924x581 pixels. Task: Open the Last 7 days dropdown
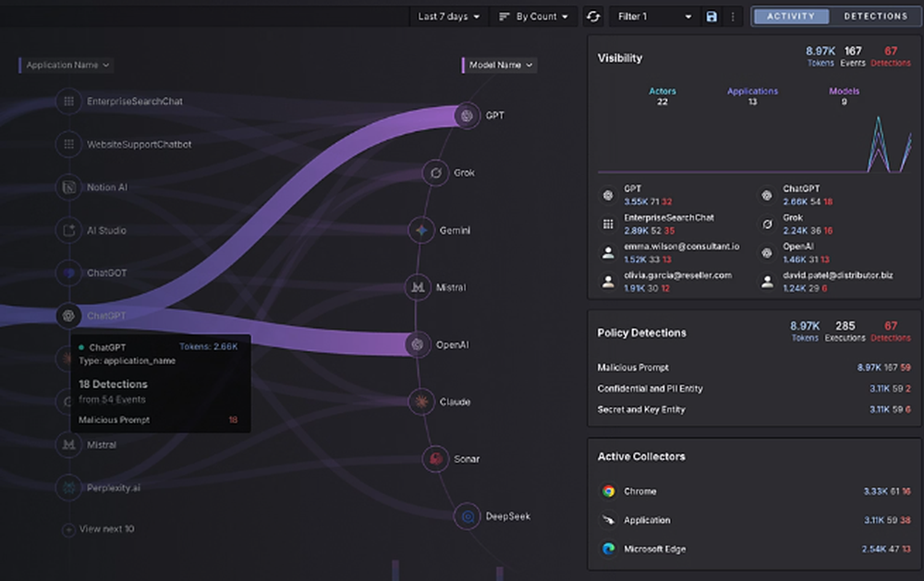[447, 16]
